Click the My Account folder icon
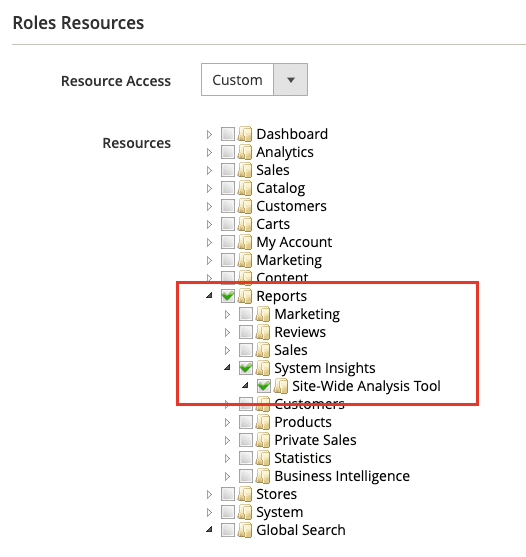This screenshot has width=526, height=557. (x=245, y=242)
